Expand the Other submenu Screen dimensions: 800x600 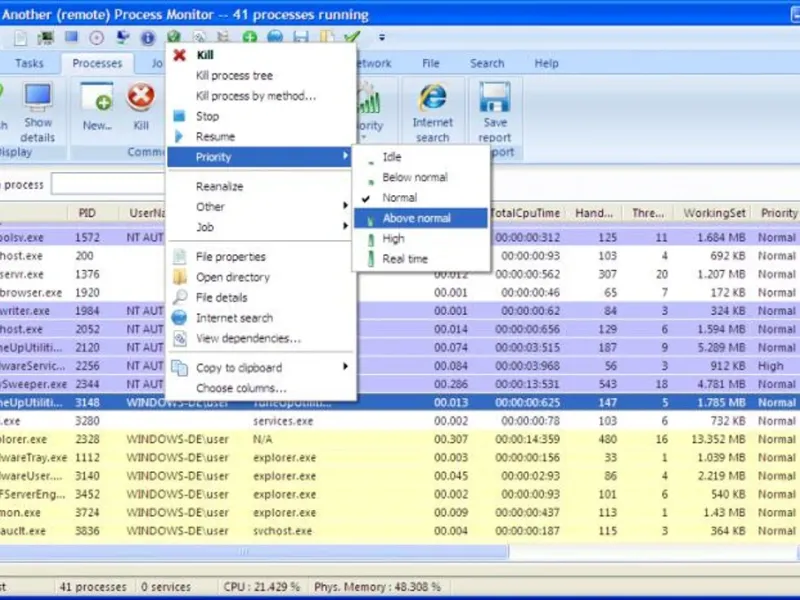(260, 207)
